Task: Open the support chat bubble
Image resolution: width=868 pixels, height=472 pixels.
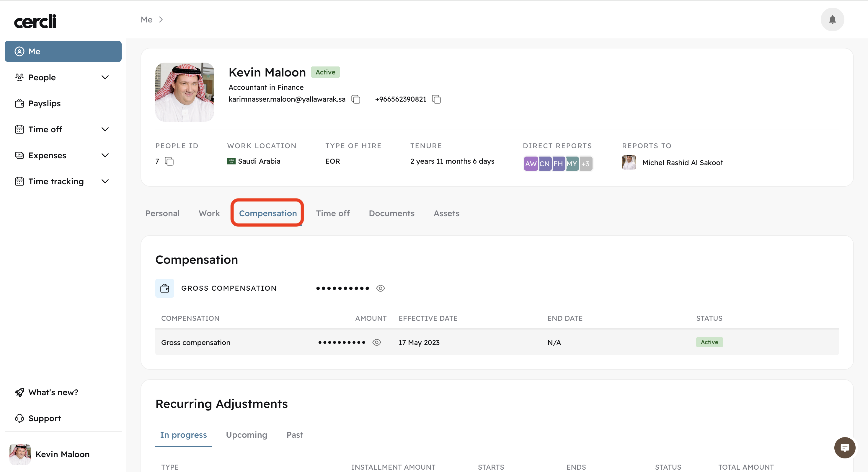Action: coord(845,447)
